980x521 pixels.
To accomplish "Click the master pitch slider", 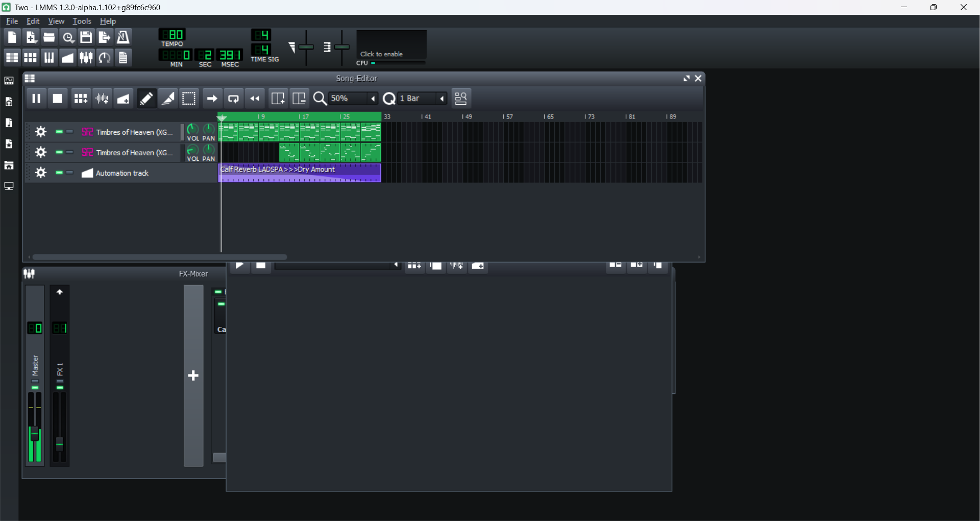I will 342,47.
